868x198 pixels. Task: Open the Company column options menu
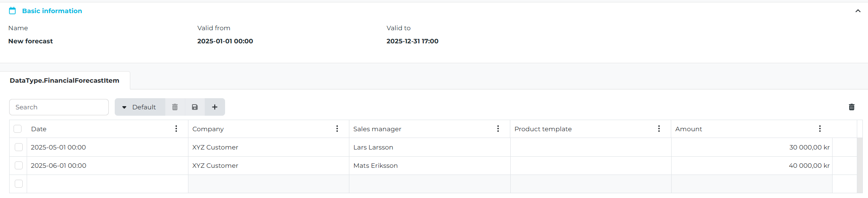[337, 129]
